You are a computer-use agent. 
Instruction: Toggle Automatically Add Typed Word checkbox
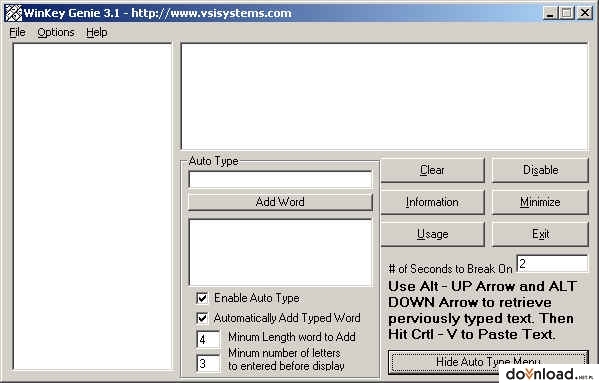point(202,318)
